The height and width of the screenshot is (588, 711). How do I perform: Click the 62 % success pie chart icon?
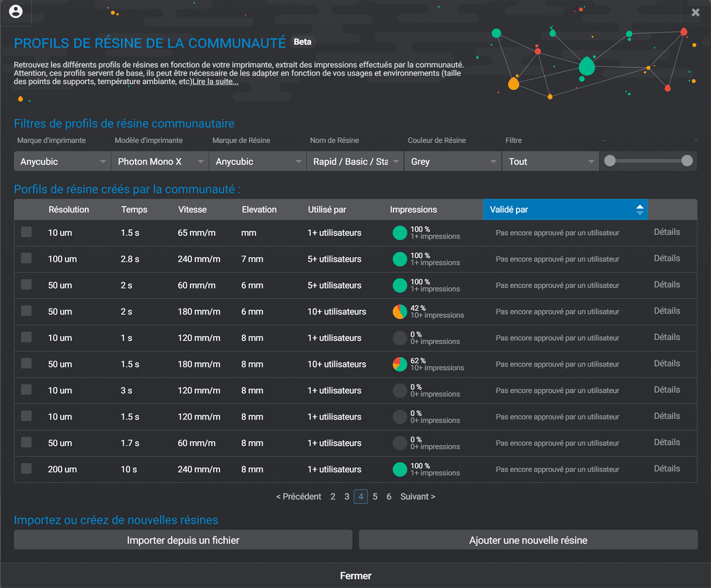coord(400,364)
